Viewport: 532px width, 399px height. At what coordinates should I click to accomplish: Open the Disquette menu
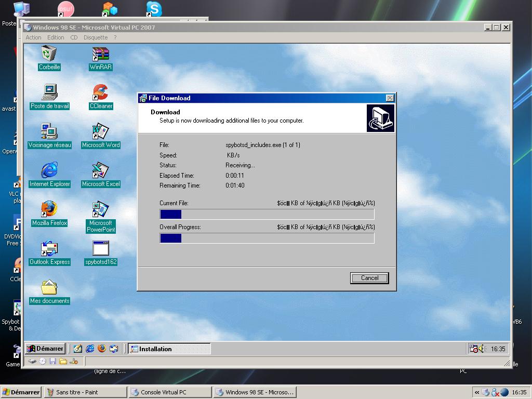96,37
